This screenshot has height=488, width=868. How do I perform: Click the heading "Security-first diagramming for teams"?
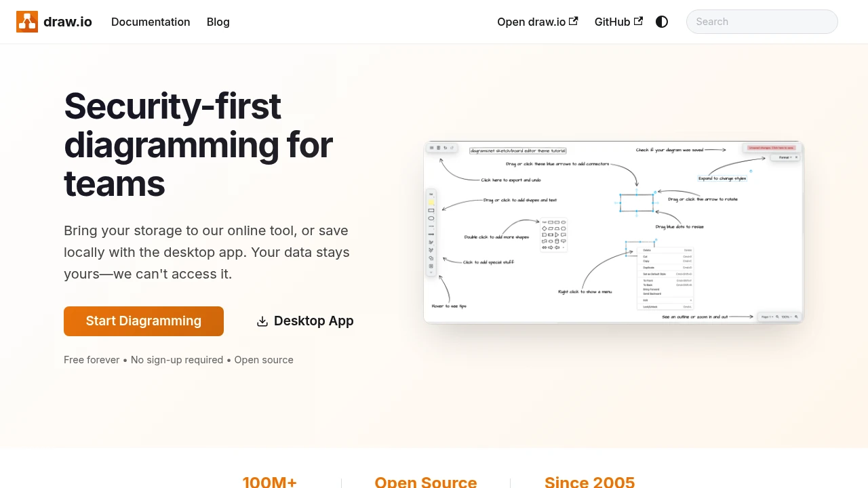point(199,145)
